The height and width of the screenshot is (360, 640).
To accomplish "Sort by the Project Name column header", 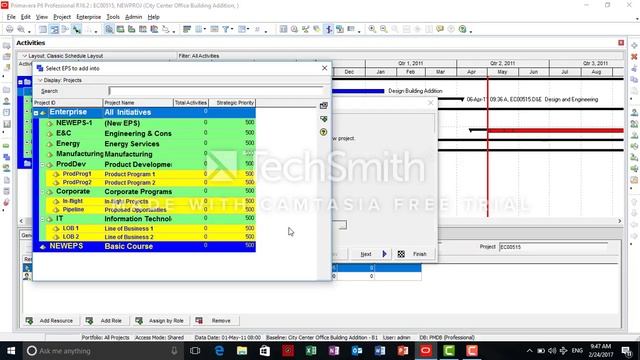I will point(138,103).
